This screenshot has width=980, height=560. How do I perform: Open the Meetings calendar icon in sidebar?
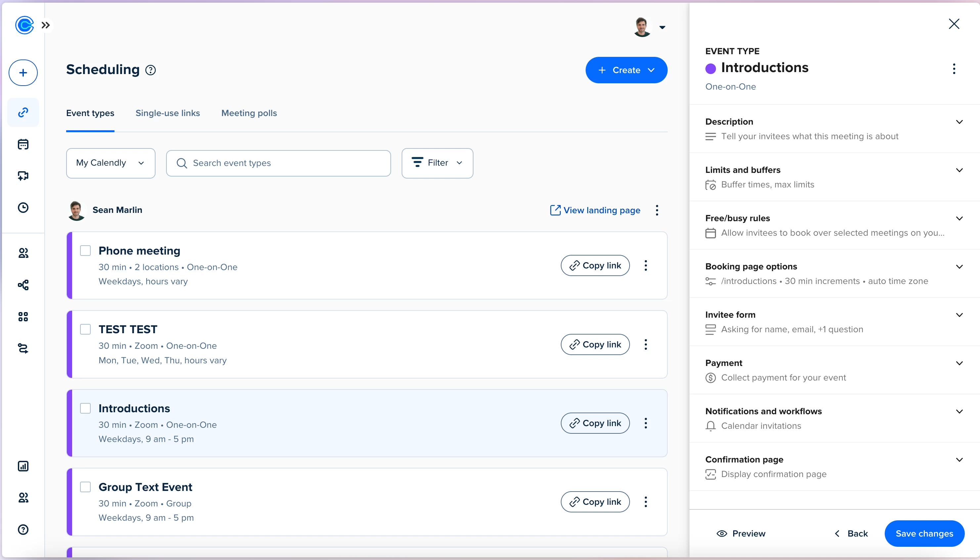(23, 144)
